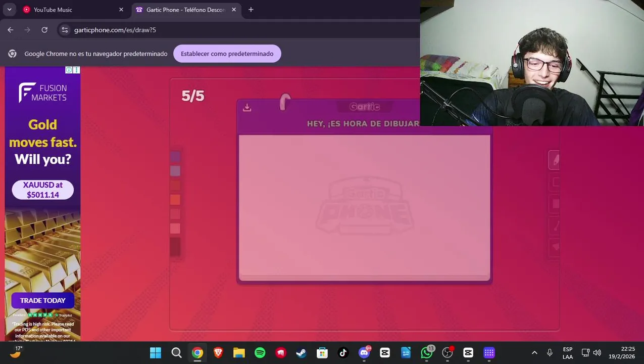Click the 5/5 round counter
The height and width of the screenshot is (364, 644).
pos(193,96)
